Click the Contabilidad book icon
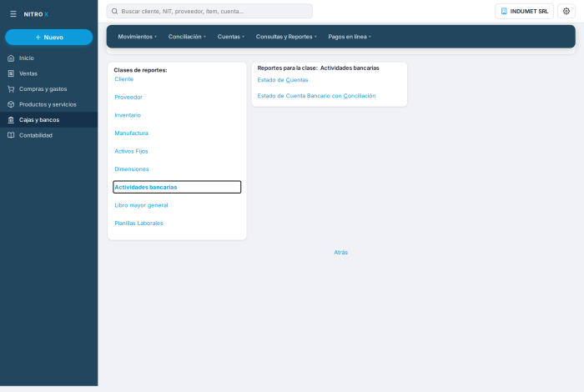Image resolution: width=584 pixels, height=392 pixels. [11, 135]
